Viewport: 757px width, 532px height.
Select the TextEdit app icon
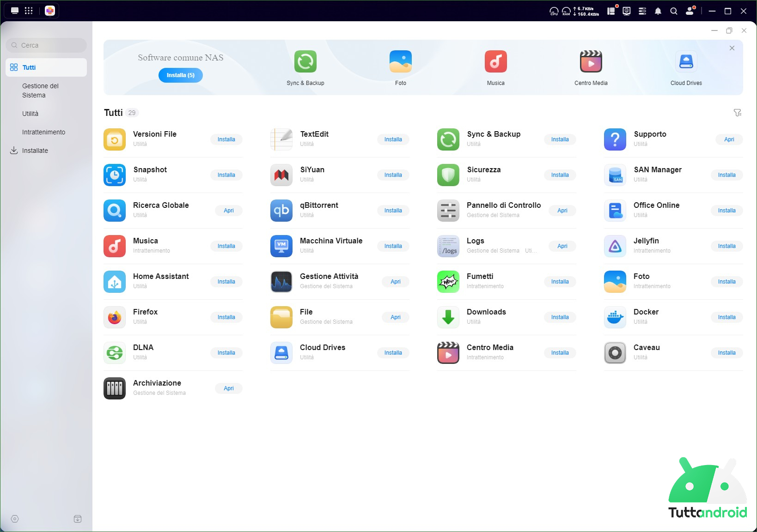pyautogui.click(x=281, y=139)
